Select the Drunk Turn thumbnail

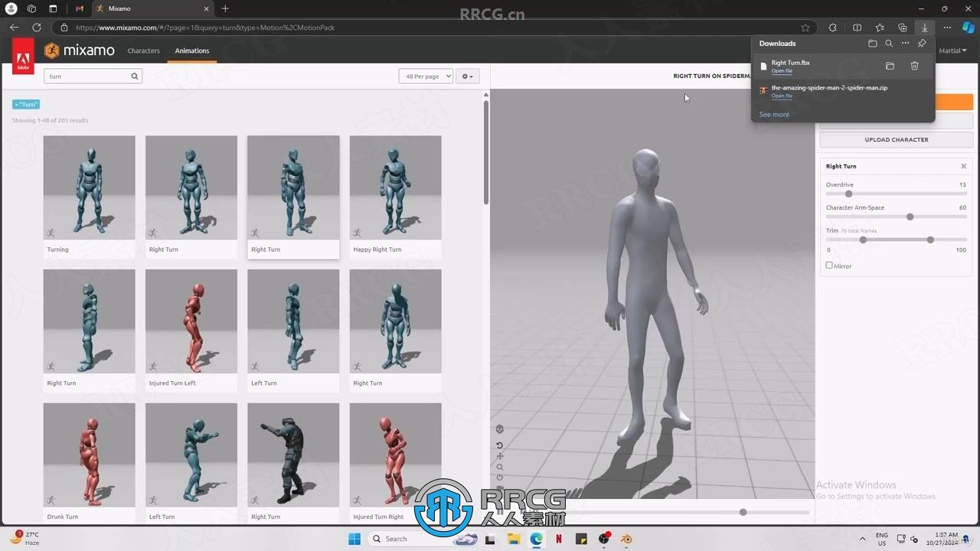(x=89, y=455)
